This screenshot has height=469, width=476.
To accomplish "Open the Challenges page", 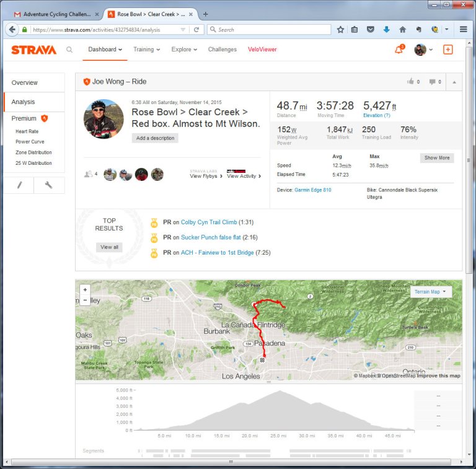I will (223, 50).
